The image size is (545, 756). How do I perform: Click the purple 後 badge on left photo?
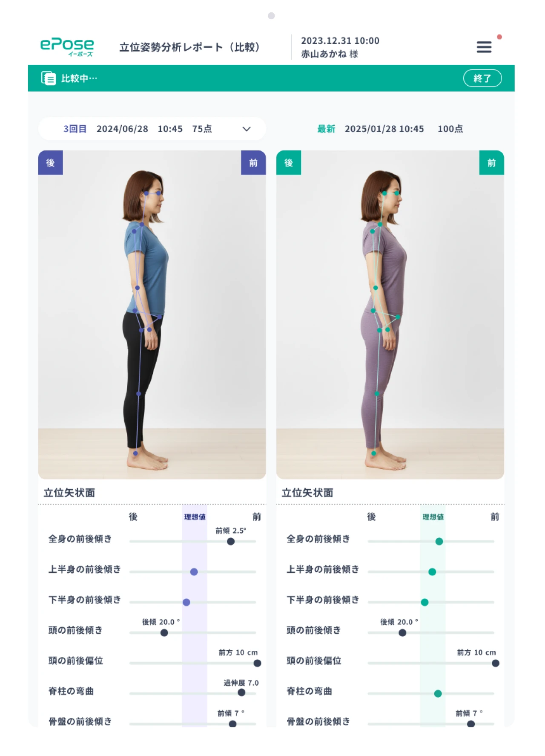click(x=50, y=163)
